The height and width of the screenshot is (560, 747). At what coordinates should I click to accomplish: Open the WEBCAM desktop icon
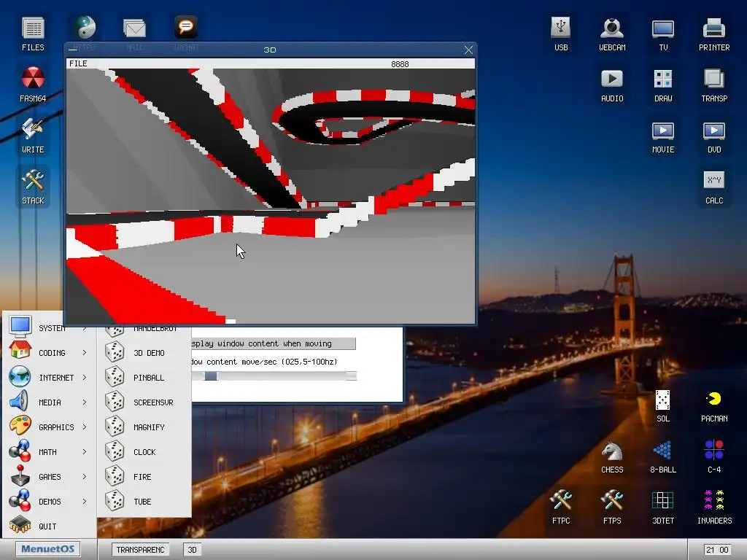coord(612,34)
